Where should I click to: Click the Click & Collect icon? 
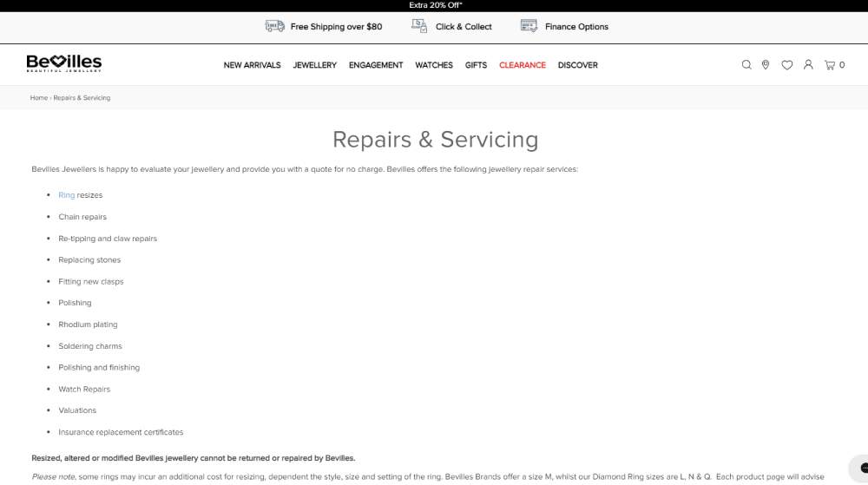click(x=419, y=26)
